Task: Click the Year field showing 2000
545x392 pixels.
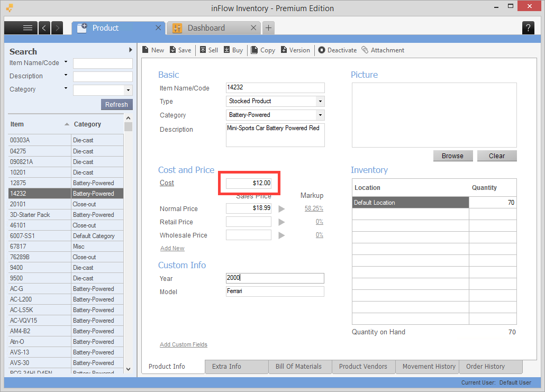Action: pos(275,278)
